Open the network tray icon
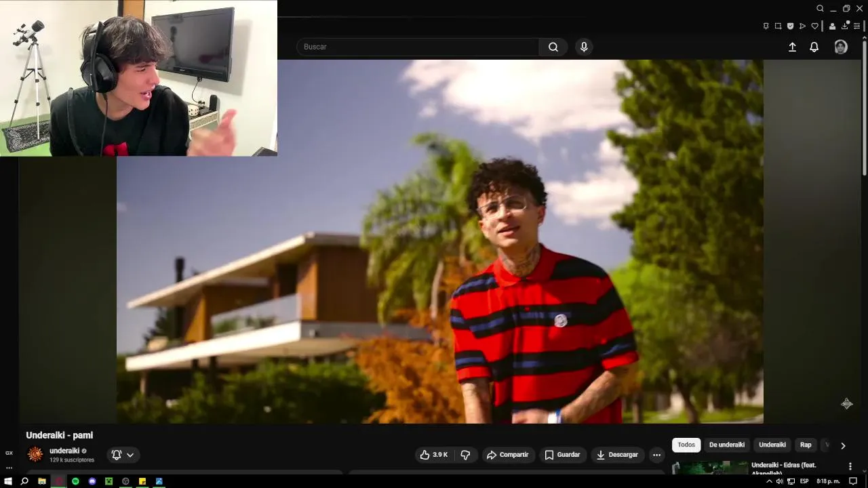The image size is (868, 488). (791, 481)
